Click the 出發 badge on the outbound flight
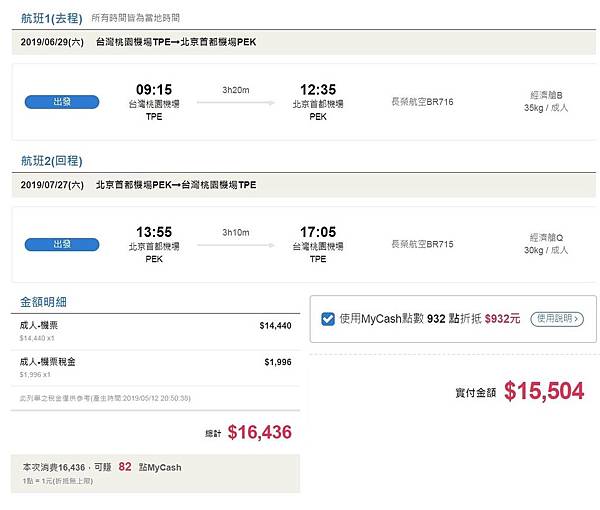Screen dimensions: 600x510 click(x=62, y=101)
